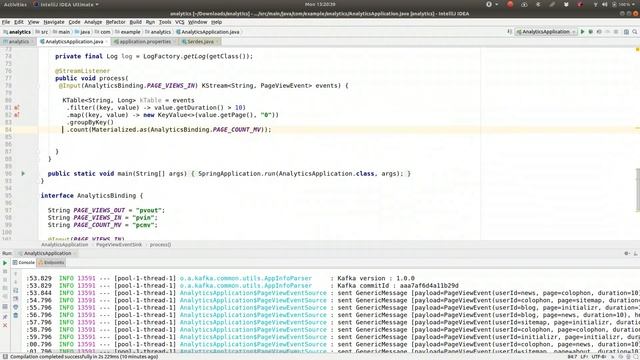Open UTF-8 encoding selector in status bar
The image size is (640, 360).
coord(598,357)
